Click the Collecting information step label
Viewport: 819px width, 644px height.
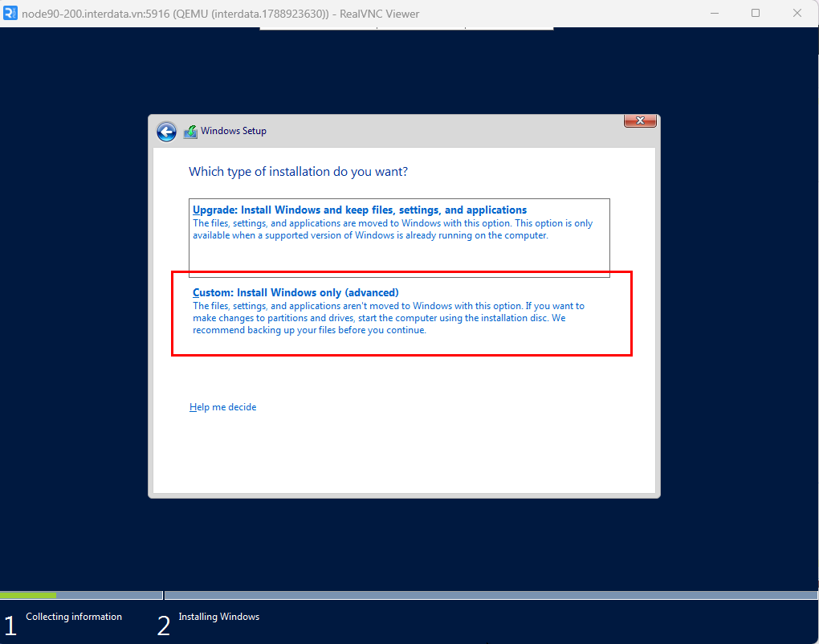point(74,617)
